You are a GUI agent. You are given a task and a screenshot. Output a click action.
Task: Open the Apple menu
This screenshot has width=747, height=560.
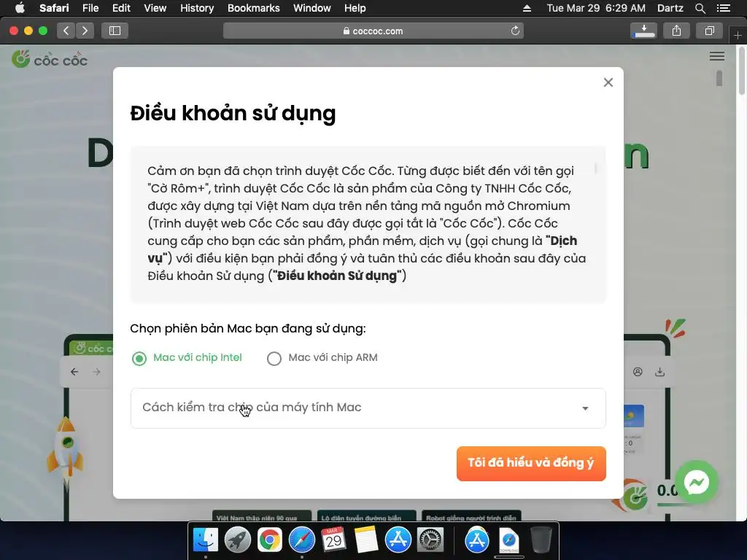(x=20, y=8)
